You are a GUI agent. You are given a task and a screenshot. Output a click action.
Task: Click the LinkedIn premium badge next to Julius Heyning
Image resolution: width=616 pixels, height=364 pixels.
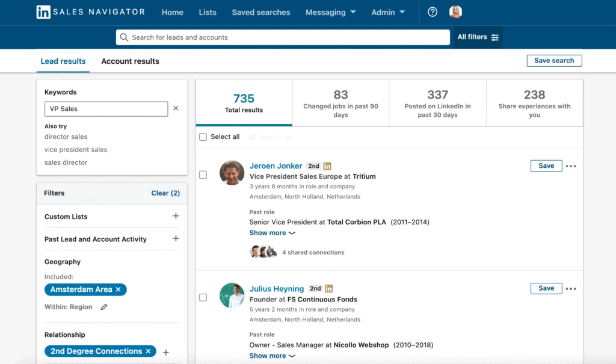tap(329, 289)
